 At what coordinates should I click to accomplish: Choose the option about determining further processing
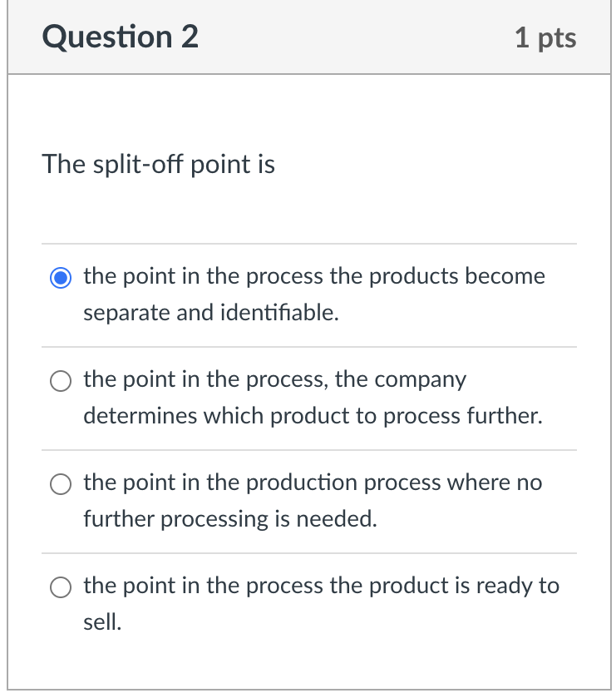point(61,381)
